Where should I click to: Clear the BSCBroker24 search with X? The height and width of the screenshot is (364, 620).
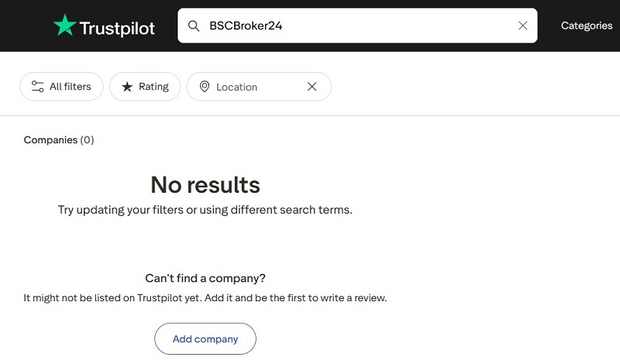522,26
